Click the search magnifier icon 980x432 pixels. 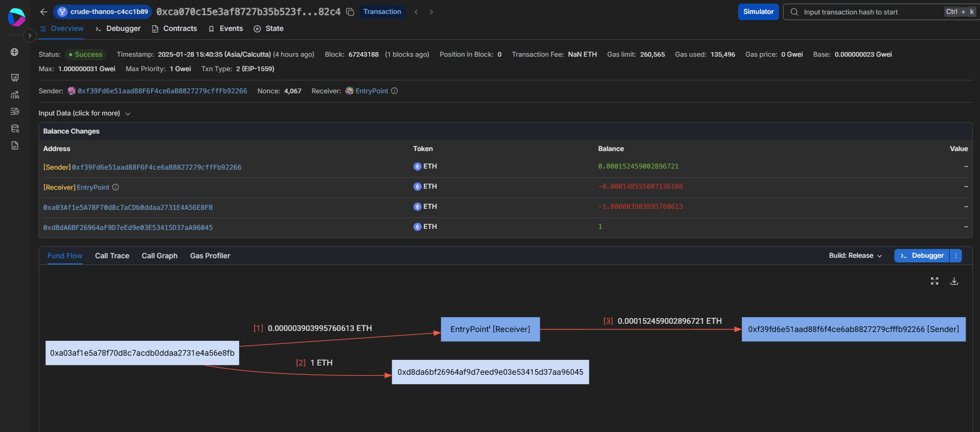pyautogui.click(x=794, y=12)
